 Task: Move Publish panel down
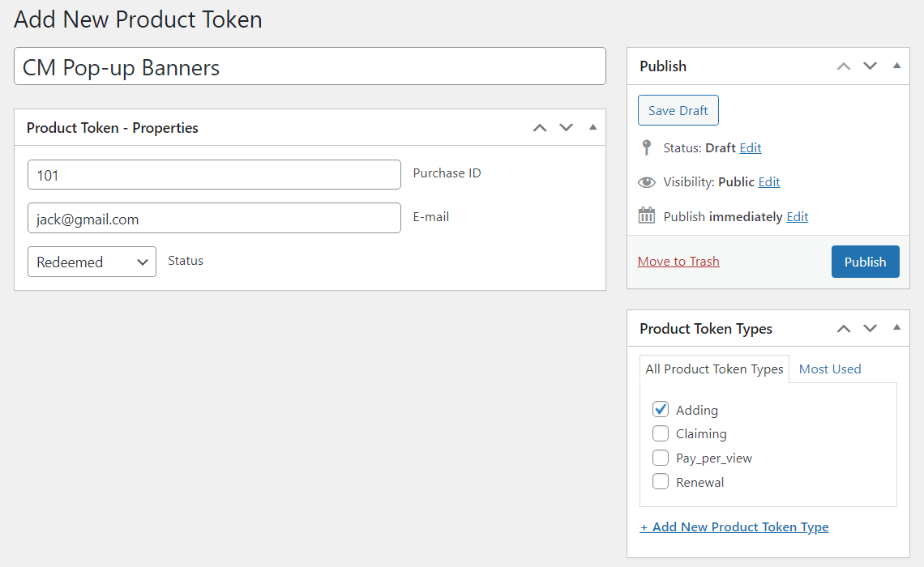click(x=870, y=66)
